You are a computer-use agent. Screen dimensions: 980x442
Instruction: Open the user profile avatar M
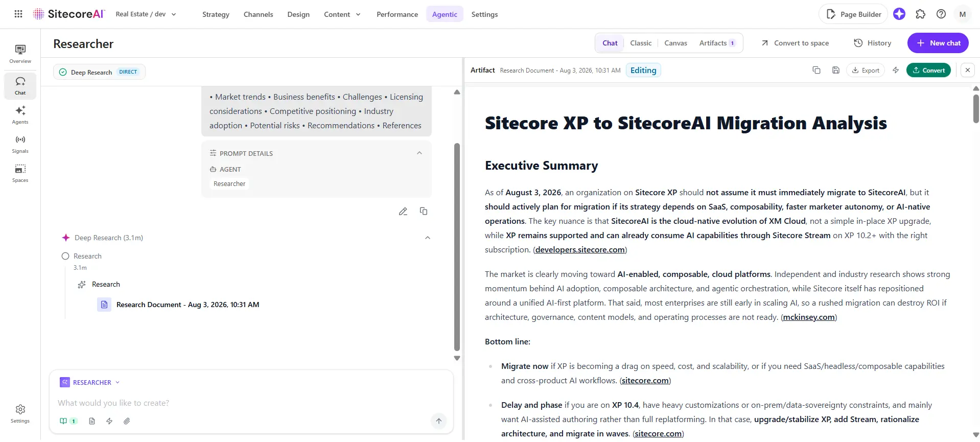pyautogui.click(x=963, y=14)
